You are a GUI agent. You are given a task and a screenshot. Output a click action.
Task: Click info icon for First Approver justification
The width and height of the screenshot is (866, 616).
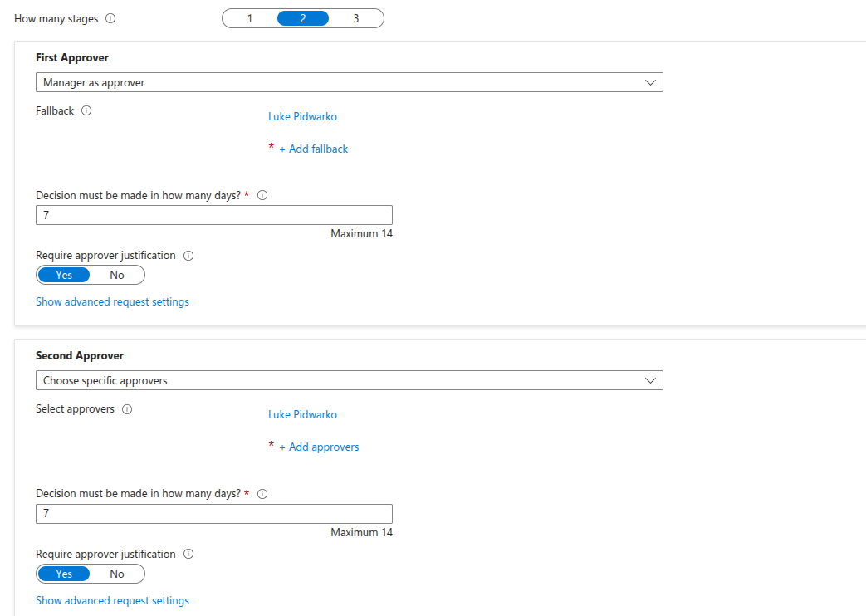188,256
